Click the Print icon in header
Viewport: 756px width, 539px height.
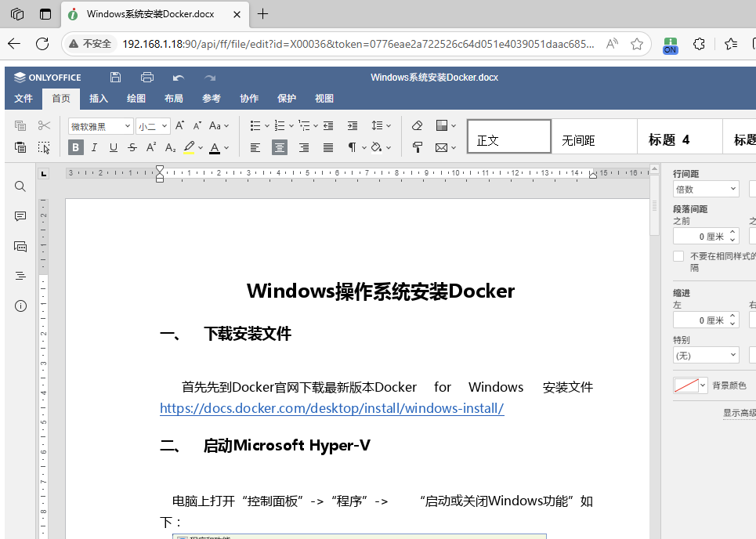[x=147, y=77]
